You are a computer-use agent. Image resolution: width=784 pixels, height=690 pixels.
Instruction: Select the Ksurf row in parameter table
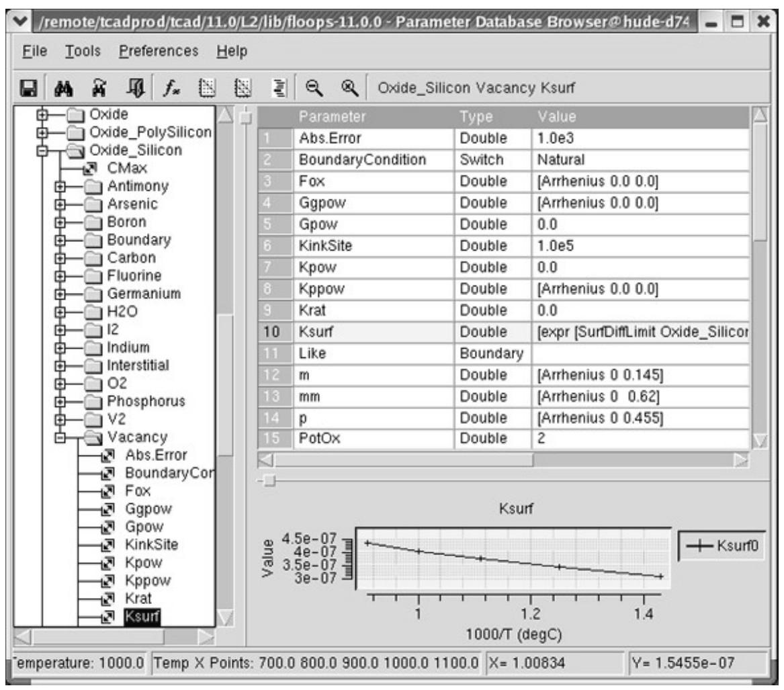pos(503,332)
